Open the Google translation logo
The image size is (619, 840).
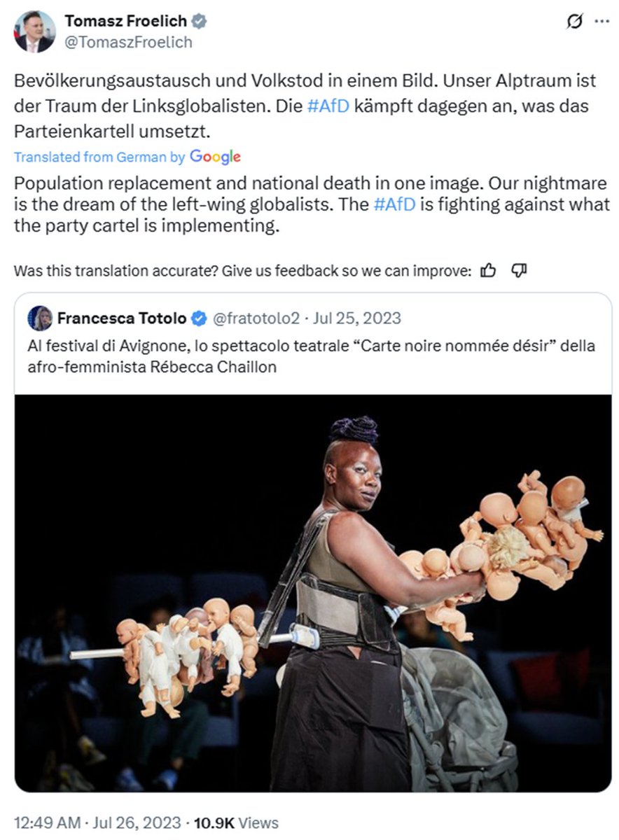(x=215, y=157)
